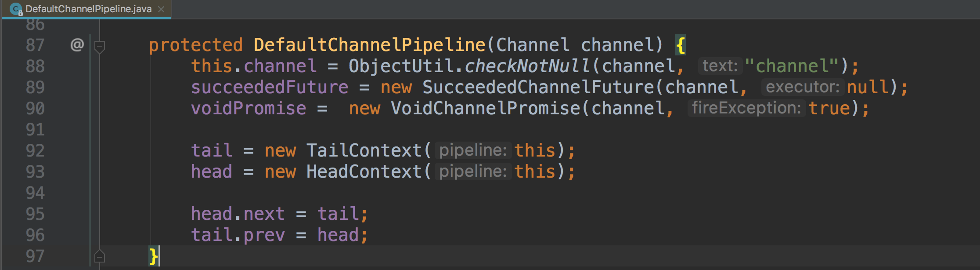This screenshot has width=980, height=270.
Task: Click the "protected" keyword on line 87
Action: pos(195,45)
